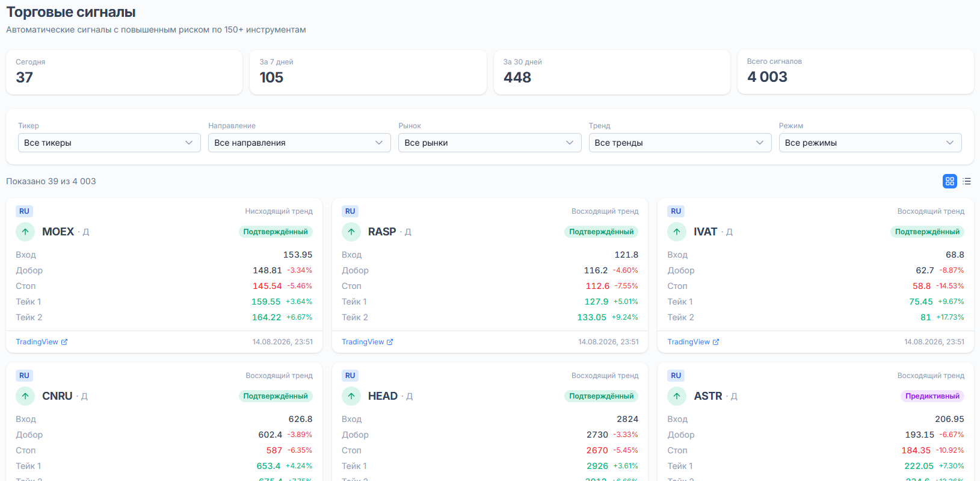Click Подтверждённый badge on MOEX card
Image resolution: width=980 pixels, height=481 pixels.
coord(276,232)
